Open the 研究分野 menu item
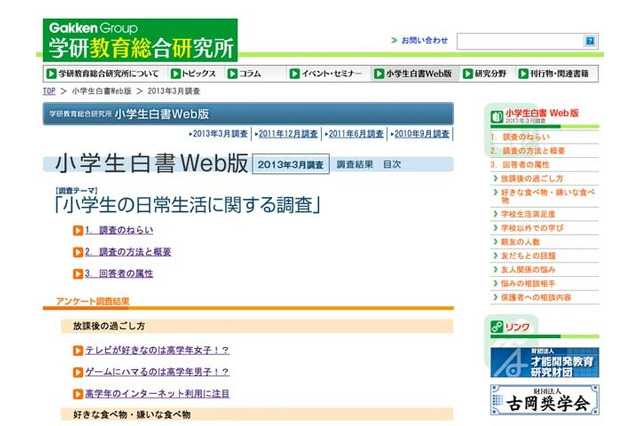The image size is (640, 426). 485,73
